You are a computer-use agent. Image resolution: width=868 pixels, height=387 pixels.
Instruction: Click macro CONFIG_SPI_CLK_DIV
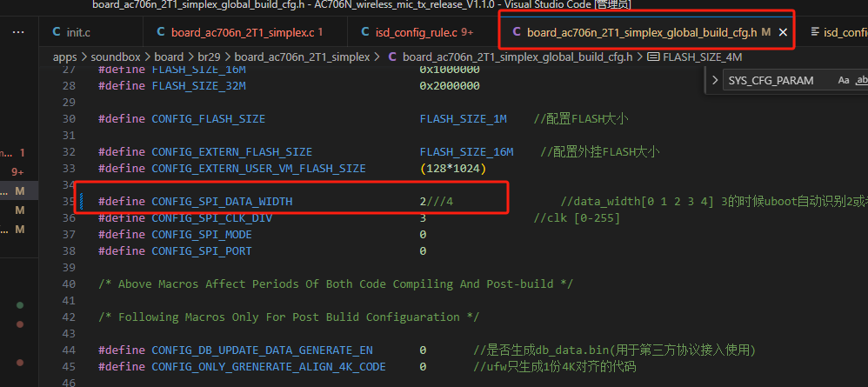(x=212, y=218)
